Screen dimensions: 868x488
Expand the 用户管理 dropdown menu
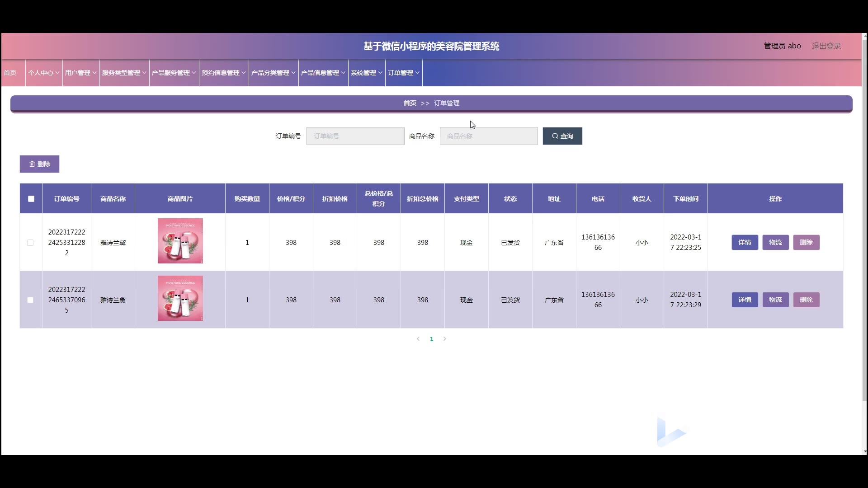[x=80, y=73]
